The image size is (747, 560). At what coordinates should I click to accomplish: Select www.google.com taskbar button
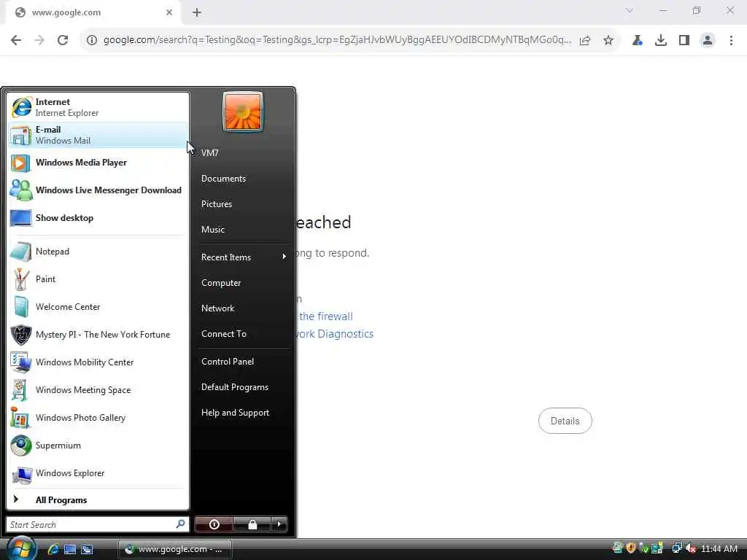(174, 549)
